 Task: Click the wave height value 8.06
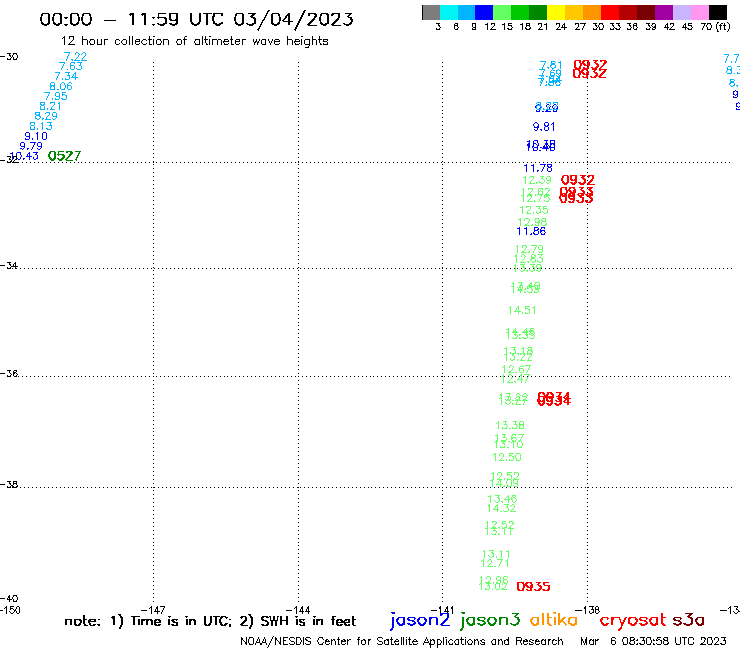tap(61, 86)
